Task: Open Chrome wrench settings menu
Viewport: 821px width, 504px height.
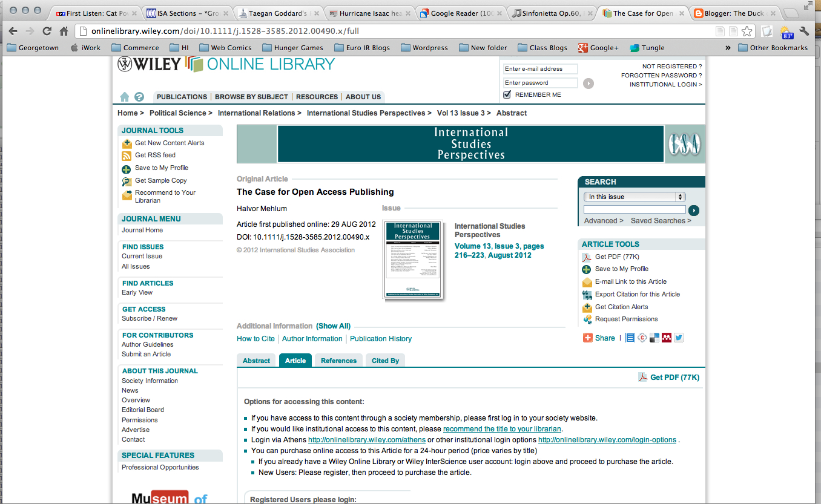Action: point(805,31)
